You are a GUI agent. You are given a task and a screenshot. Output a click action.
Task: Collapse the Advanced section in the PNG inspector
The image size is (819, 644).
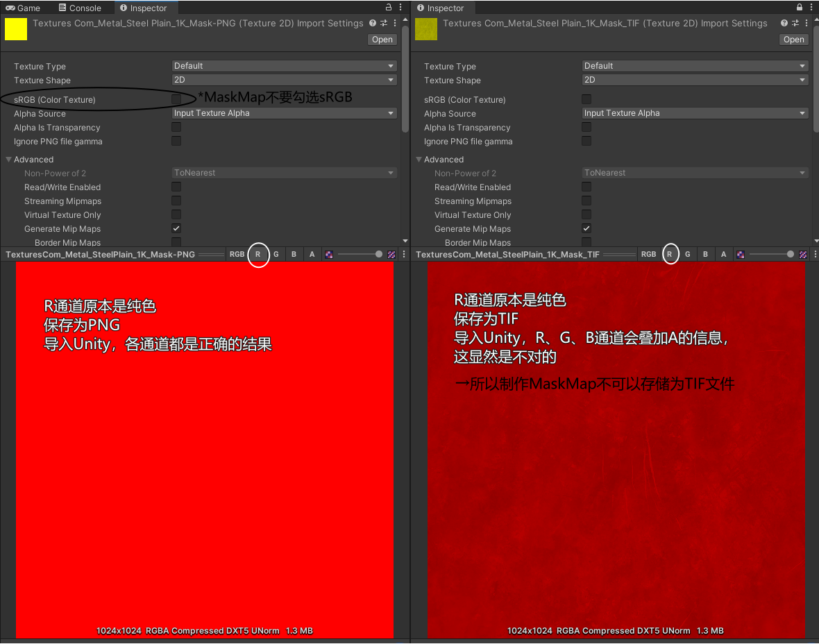tap(9, 159)
